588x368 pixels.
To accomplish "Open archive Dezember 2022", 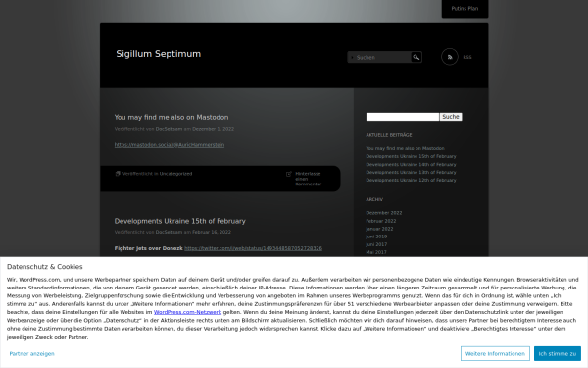I will [x=384, y=213].
